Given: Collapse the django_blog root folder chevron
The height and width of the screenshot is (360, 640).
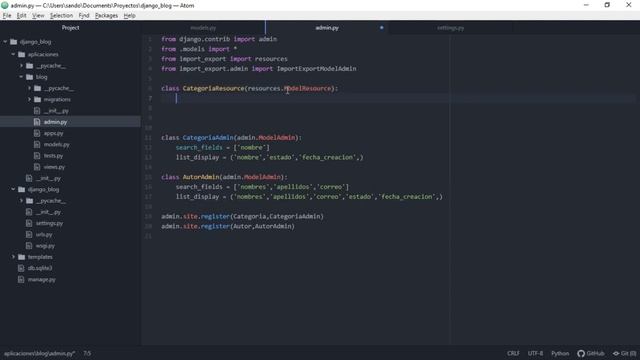Looking at the screenshot, I should point(5,42).
